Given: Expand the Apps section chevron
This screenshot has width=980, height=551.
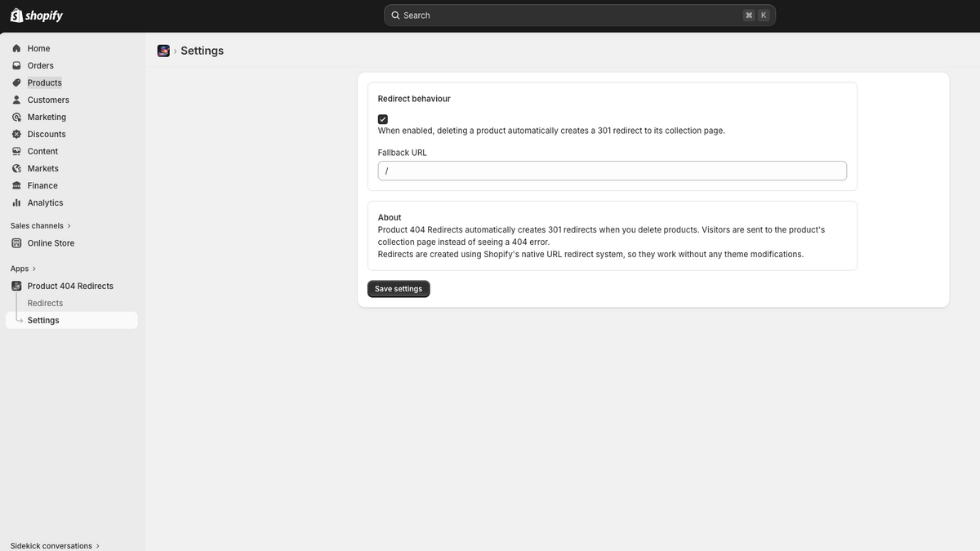Looking at the screenshot, I should click(33, 269).
